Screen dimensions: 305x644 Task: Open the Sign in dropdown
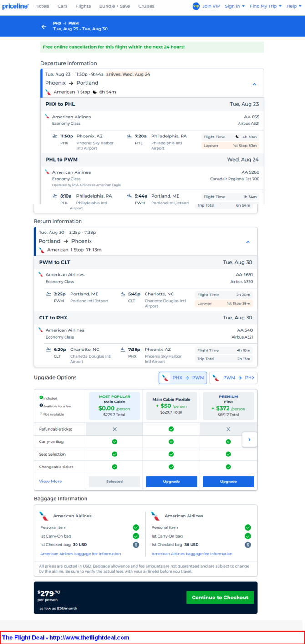click(x=234, y=6)
